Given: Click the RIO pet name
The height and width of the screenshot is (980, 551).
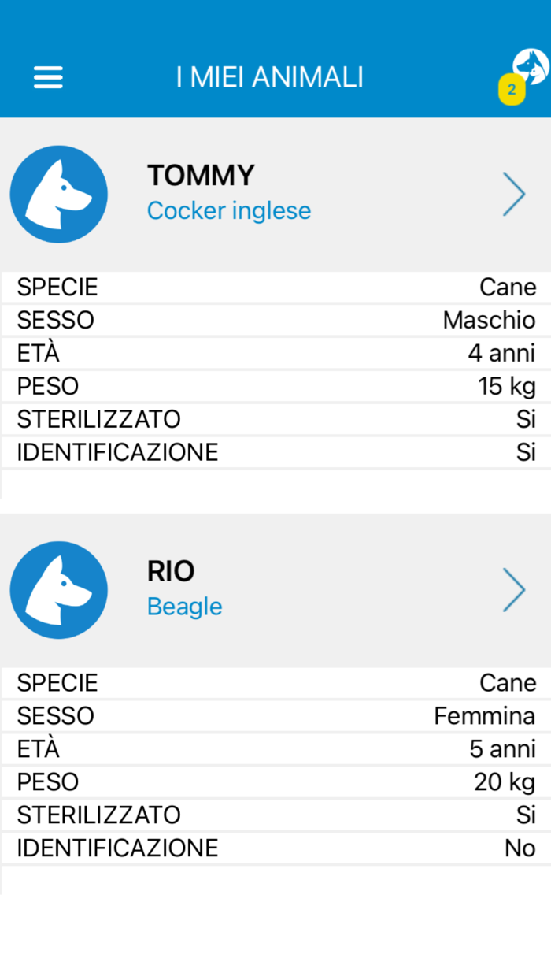Looking at the screenshot, I should tap(171, 570).
